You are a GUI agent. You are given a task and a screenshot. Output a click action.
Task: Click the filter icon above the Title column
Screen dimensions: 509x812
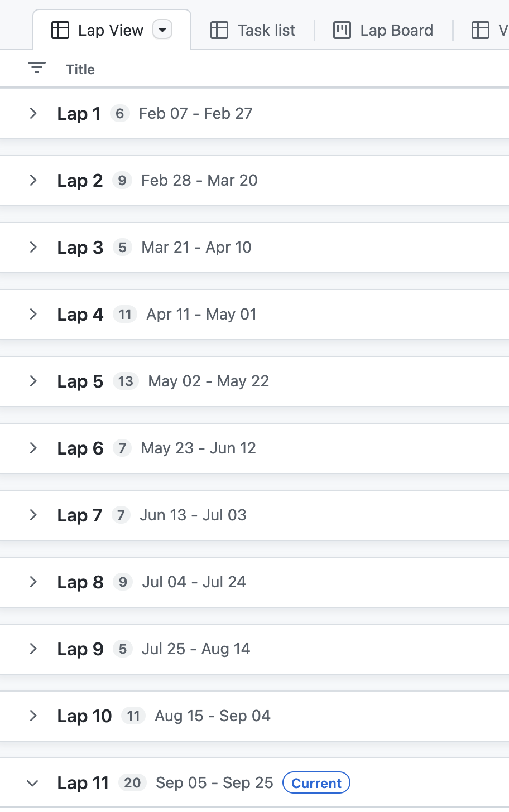[36, 68]
